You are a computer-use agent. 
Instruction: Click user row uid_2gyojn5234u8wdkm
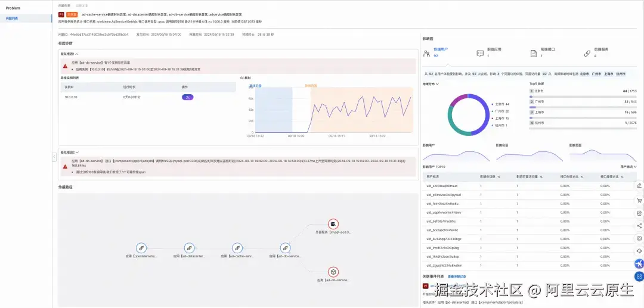point(530,265)
